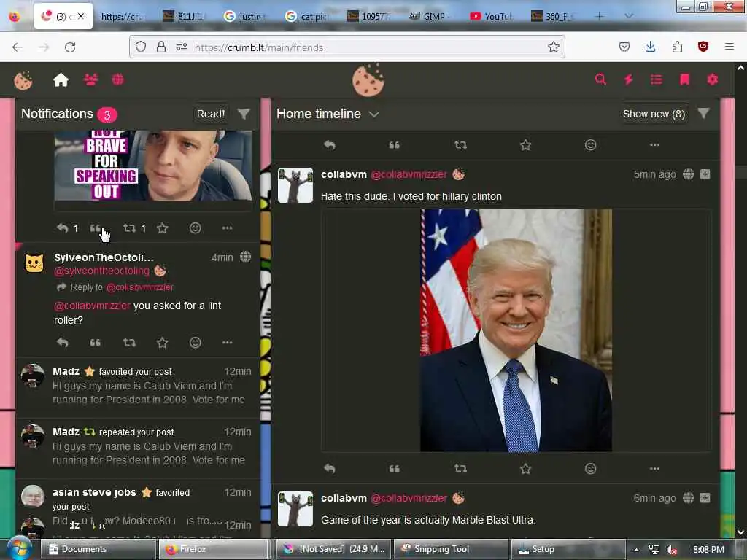Viewport: 747px width, 560px height.
Task: React to the Brave For Speaking Out post
Action: click(x=195, y=228)
